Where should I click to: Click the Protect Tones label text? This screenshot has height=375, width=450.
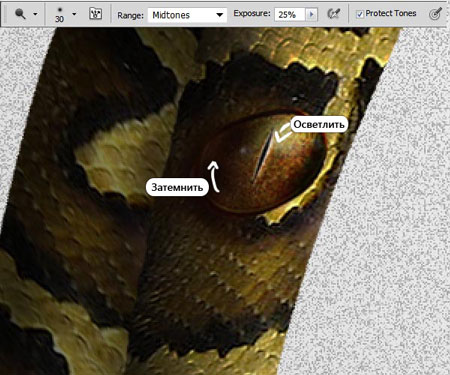click(x=391, y=13)
